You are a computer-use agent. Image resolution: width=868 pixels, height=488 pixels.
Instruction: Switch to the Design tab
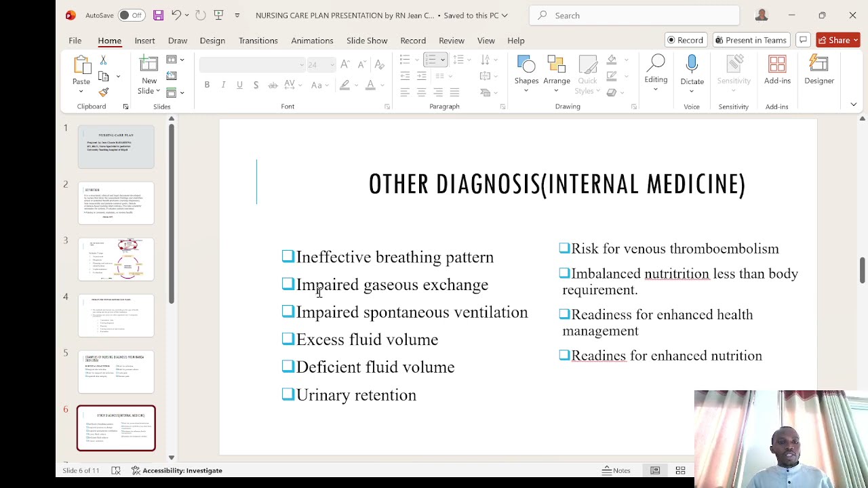click(212, 40)
